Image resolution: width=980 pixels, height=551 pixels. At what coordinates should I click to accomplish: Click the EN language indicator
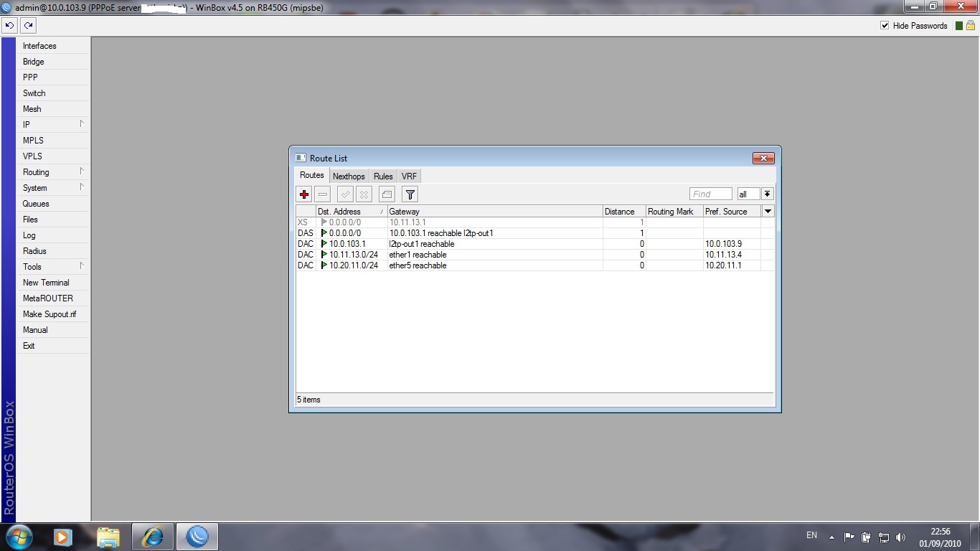click(811, 535)
